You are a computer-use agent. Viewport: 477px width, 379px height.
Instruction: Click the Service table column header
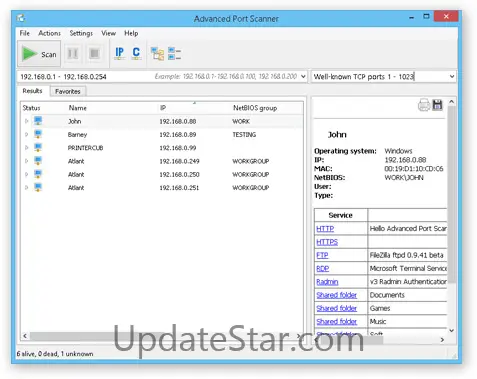coord(340,215)
